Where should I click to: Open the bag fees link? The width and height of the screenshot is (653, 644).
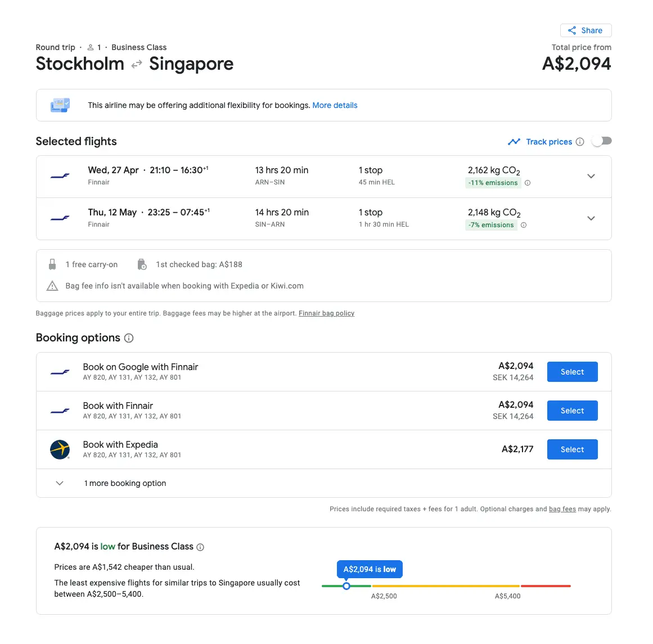point(562,509)
